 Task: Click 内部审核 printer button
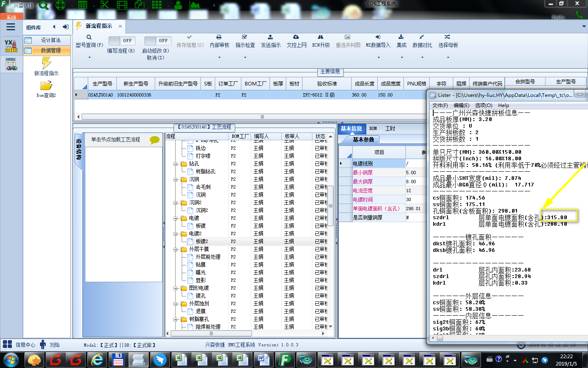pos(219,41)
